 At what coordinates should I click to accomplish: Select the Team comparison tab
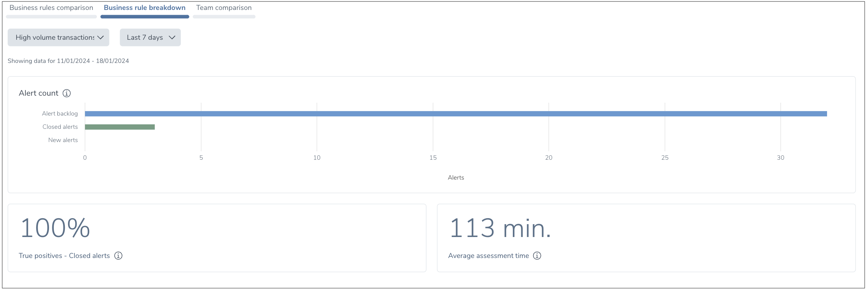(x=224, y=8)
